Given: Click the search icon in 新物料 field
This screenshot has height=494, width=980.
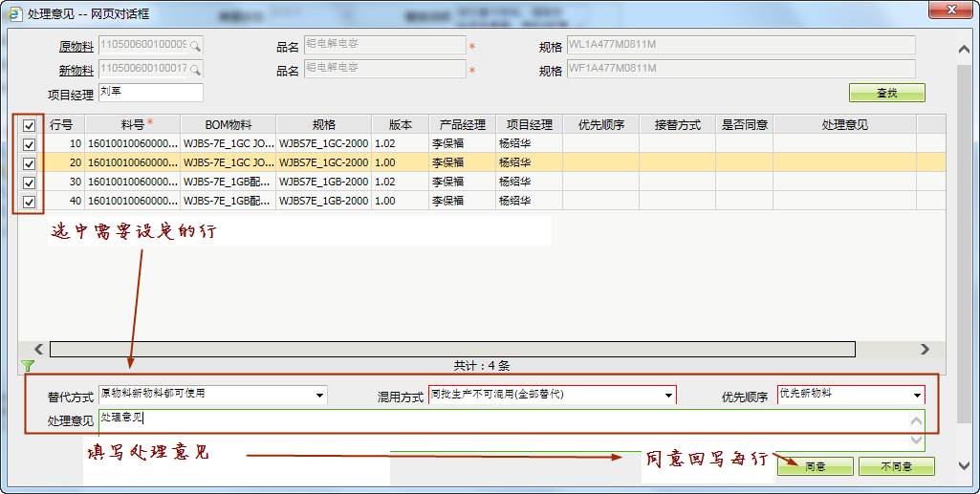Looking at the screenshot, I should point(195,69).
